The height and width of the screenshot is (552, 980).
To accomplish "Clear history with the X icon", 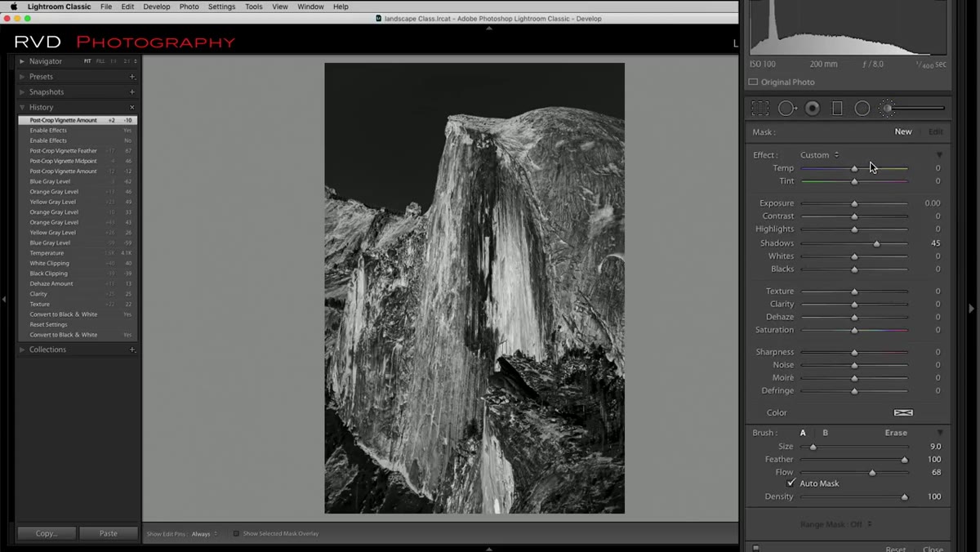I will [x=132, y=107].
